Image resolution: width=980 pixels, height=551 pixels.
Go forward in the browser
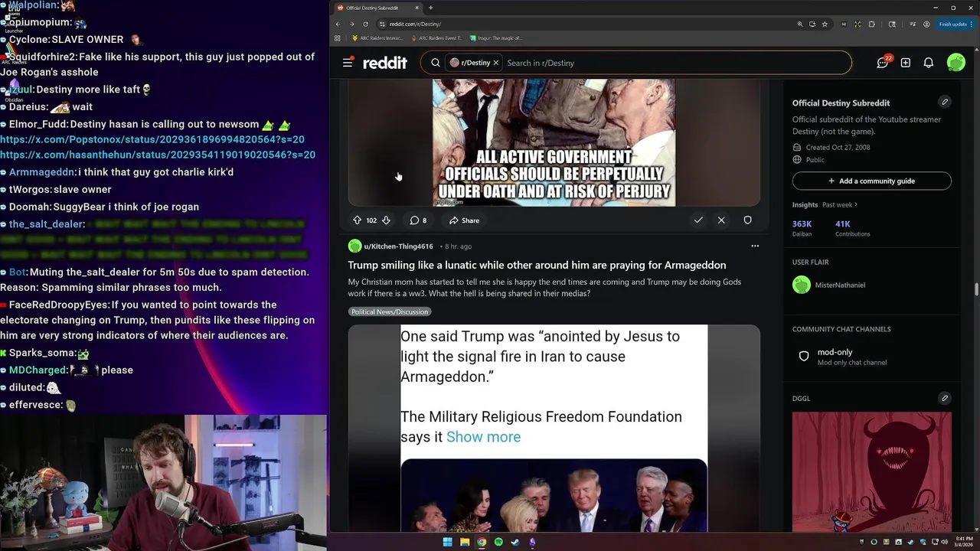pyautogui.click(x=351, y=24)
